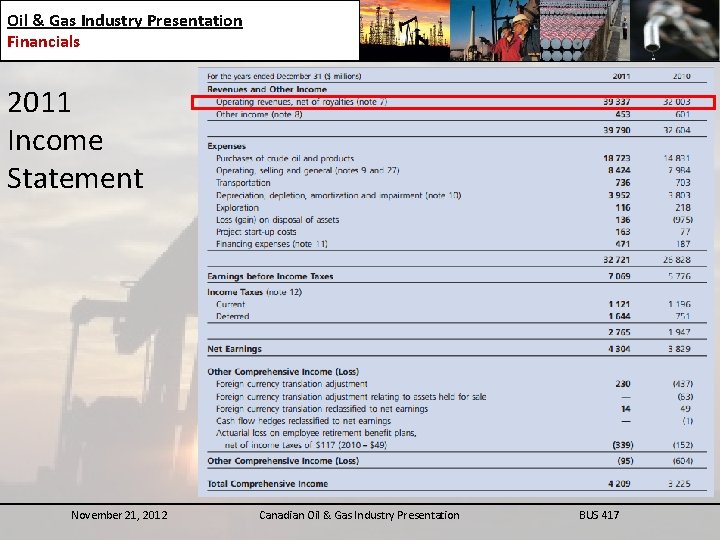Click the other comprehensive loss total (95)
720x540 pixels.
point(625,461)
